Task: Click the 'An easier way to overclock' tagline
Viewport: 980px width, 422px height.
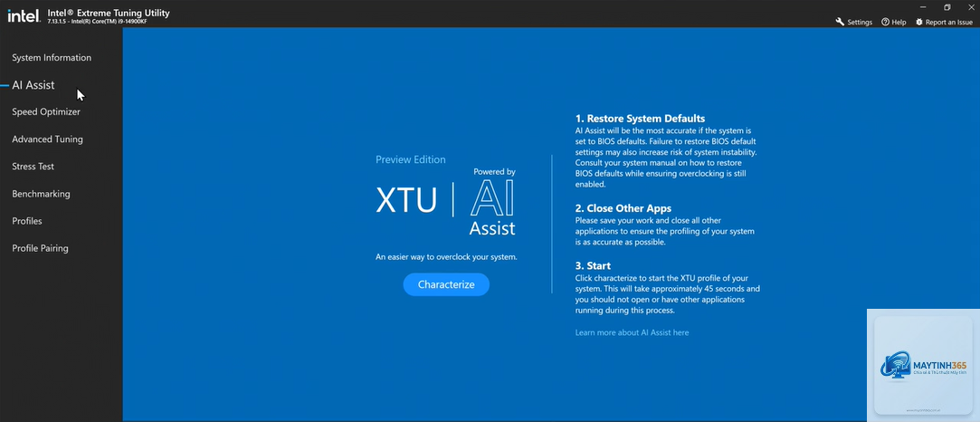Action: tap(446, 257)
